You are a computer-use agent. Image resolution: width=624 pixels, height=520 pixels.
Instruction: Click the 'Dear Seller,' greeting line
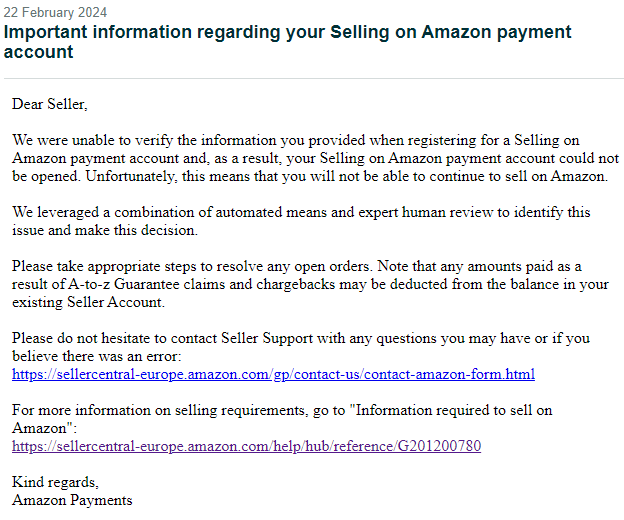[x=50, y=104]
